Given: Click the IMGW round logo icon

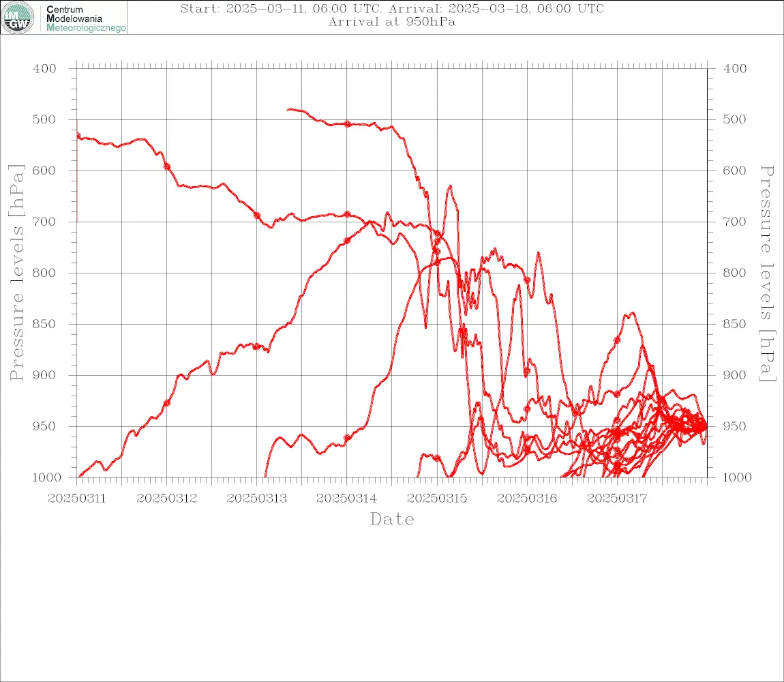Looking at the screenshot, I should pos(18,18).
